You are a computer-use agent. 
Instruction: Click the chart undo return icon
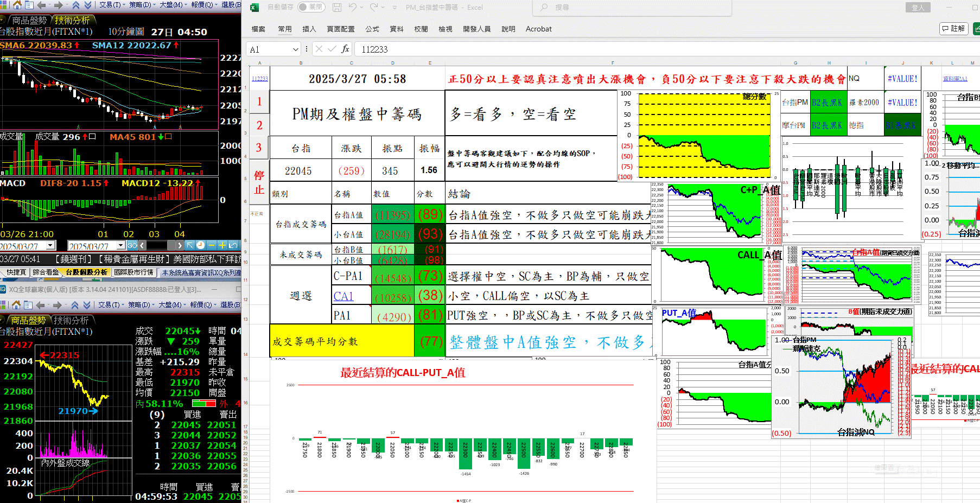coord(233,245)
